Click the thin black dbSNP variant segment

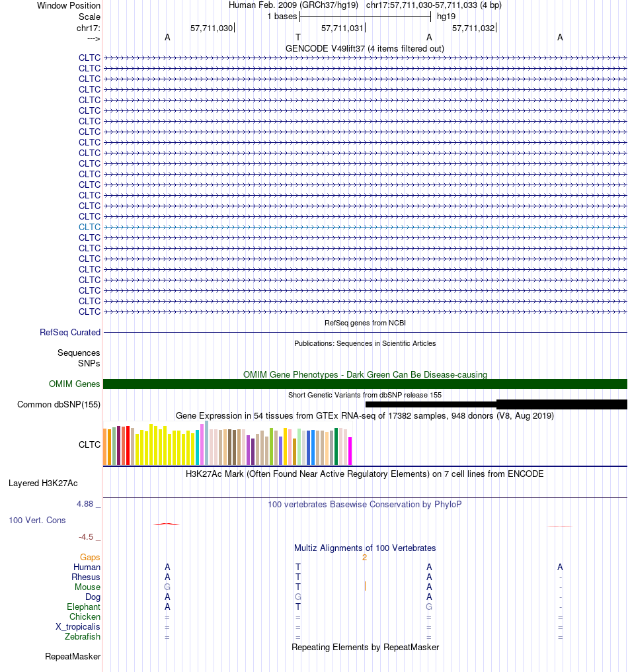pyautogui.click(x=430, y=404)
